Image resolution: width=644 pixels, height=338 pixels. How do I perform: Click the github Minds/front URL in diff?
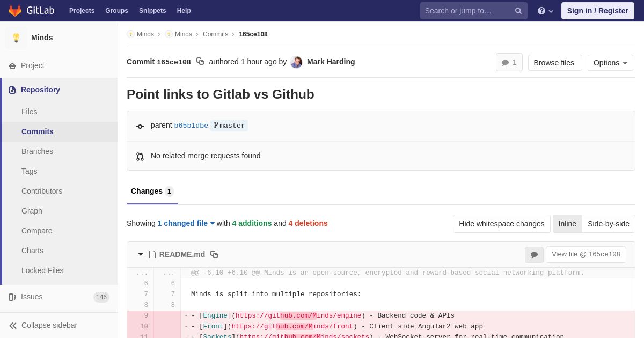(x=292, y=326)
